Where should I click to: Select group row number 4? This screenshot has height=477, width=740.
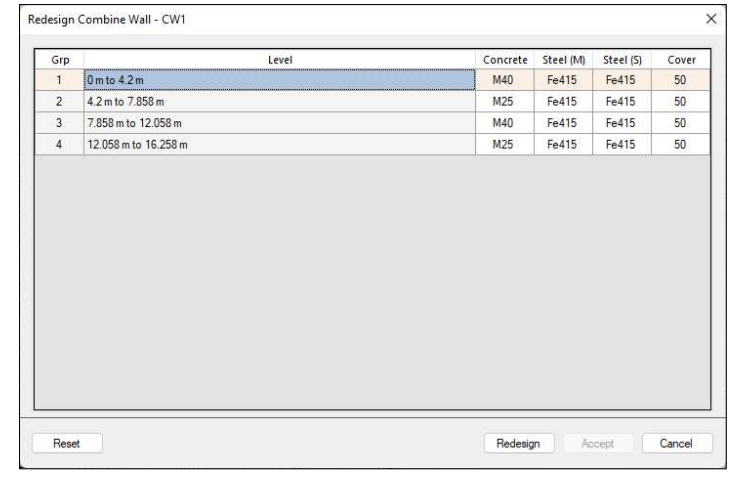pyautogui.click(x=59, y=144)
